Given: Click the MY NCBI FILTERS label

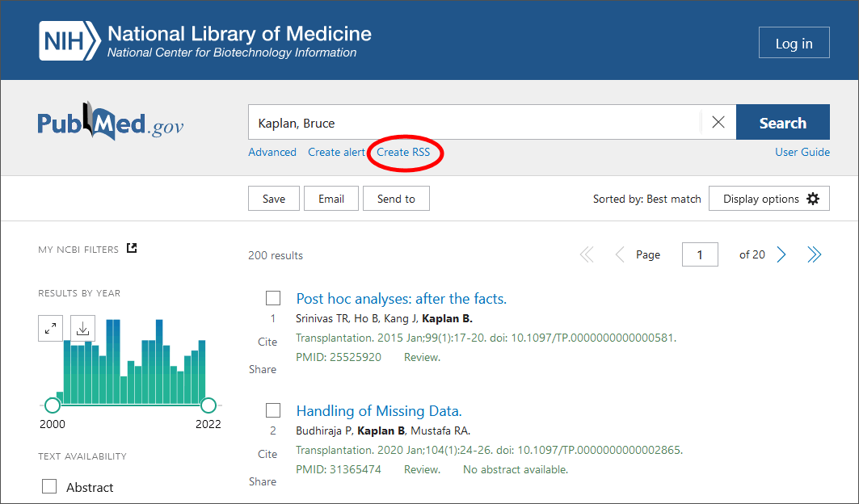Looking at the screenshot, I should (78, 250).
